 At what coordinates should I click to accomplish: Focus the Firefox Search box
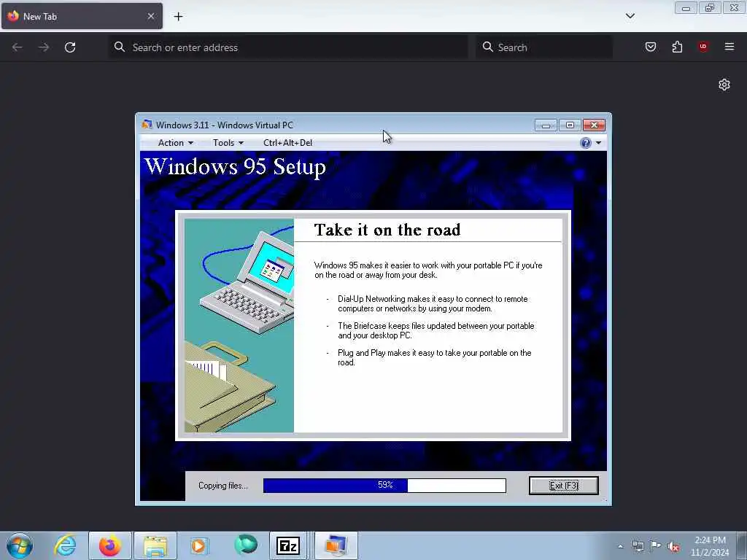(544, 47)
